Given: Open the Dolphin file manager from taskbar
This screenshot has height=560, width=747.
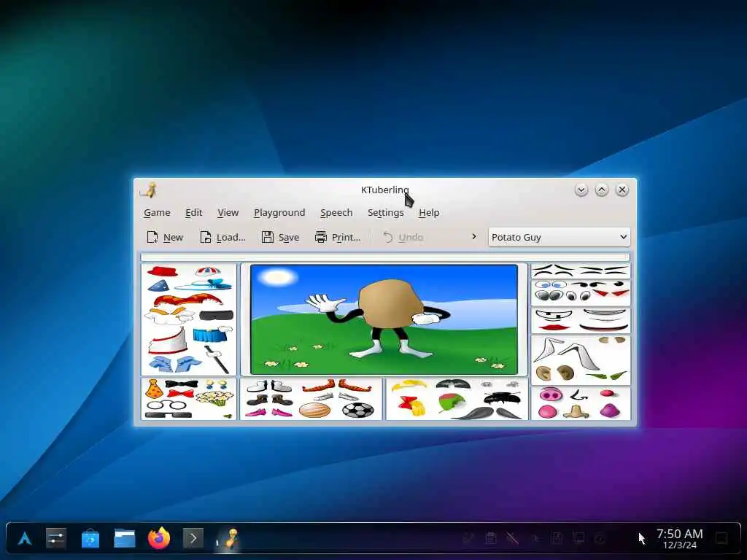Looking at the screenshot, I should pyautogui.click(x=124, y=539).
